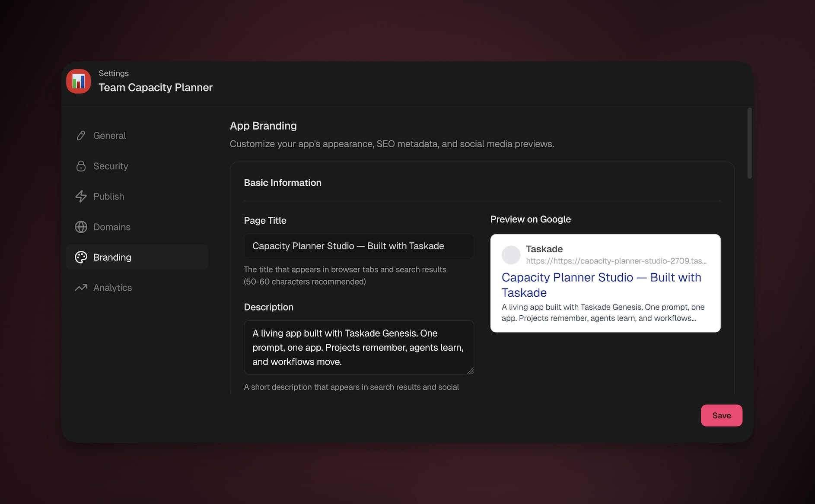Click the Team Capacity Planner app icon

click(78, 81)
